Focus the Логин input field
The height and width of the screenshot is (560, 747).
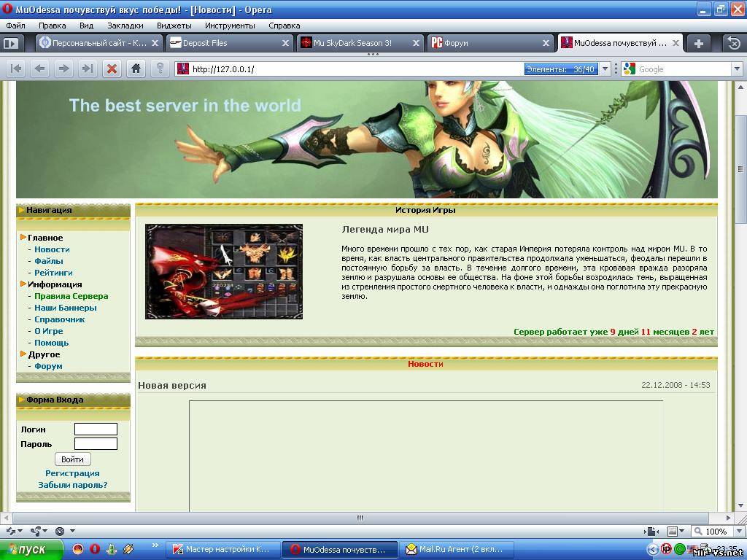tap(96, 429)
